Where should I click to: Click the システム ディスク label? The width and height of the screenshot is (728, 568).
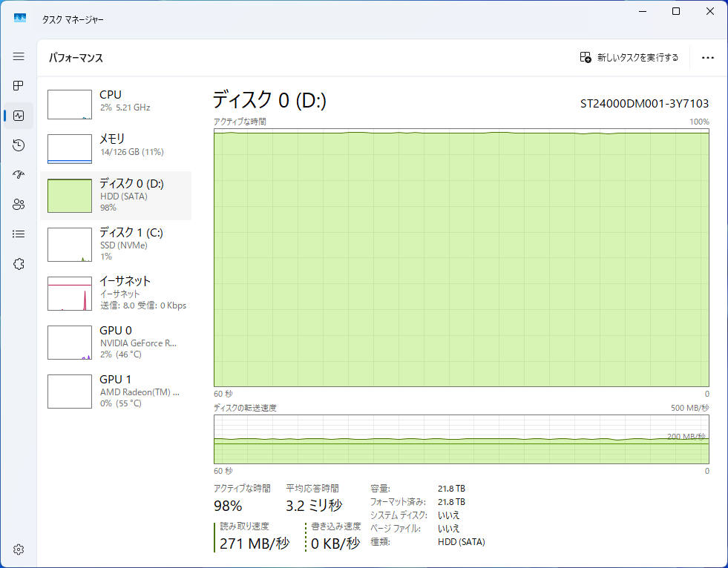(x=399, y=515)
